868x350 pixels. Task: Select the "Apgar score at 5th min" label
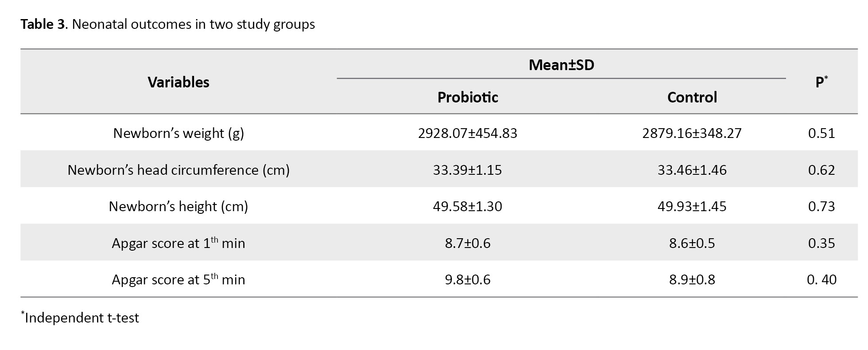(x=178, y=279)
